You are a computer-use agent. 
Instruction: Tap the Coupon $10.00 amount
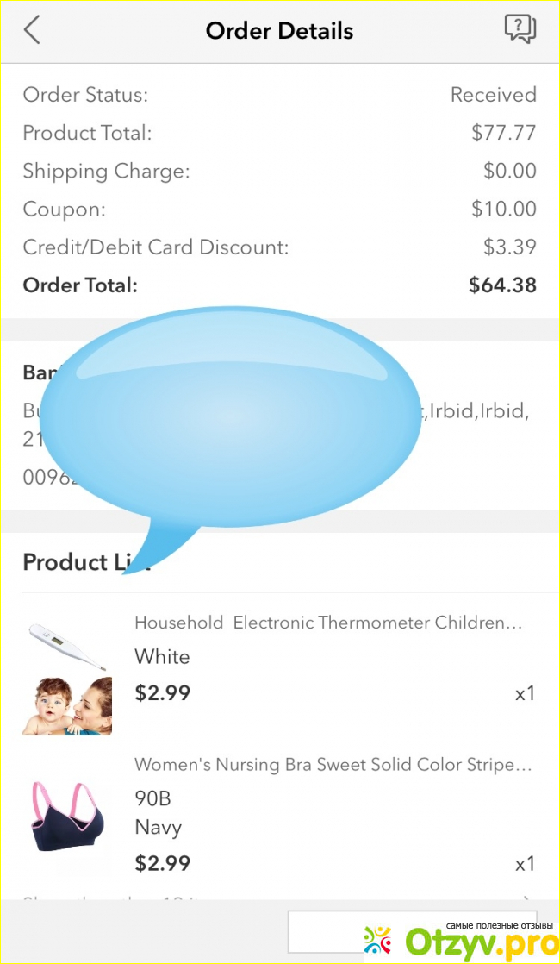pyautogui.click(x=503, y=209)
